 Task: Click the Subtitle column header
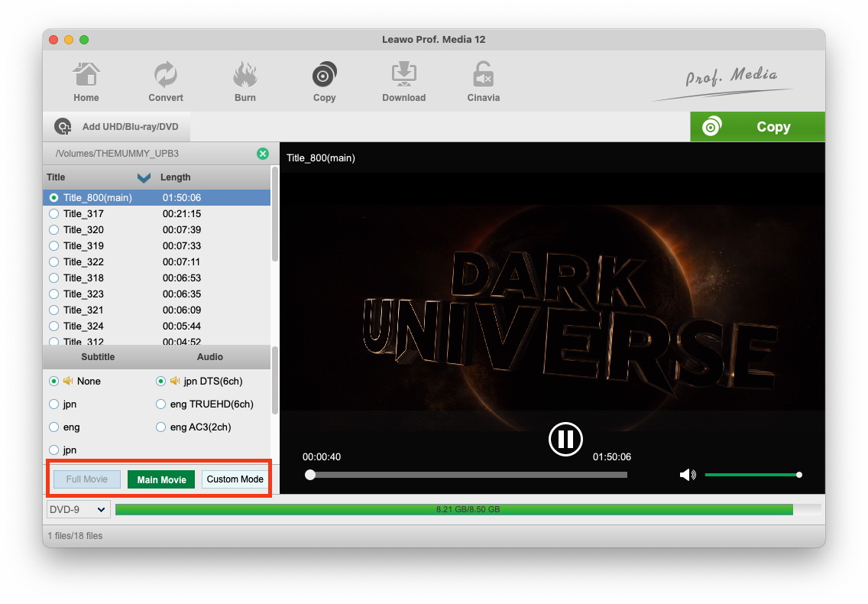point(98,357)
